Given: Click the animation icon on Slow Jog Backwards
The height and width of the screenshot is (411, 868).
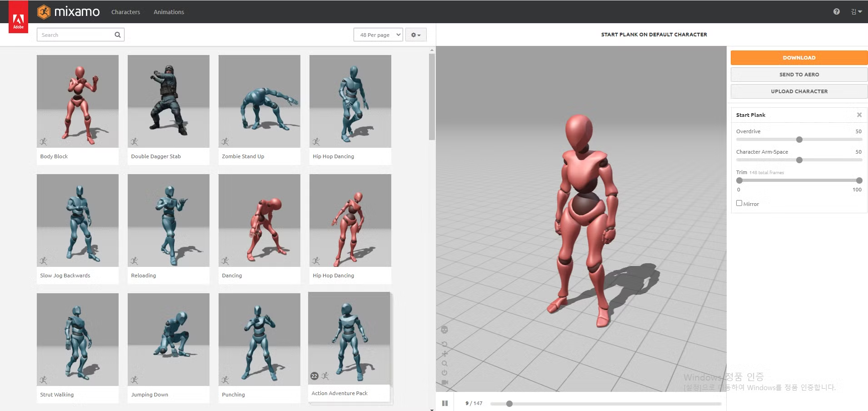Looking at the screenshot, I should [43, 261].
